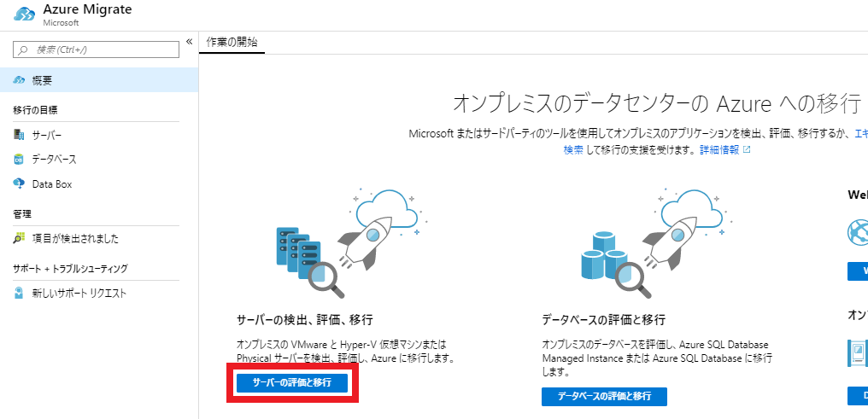Open the データベース sidebar item
Image resolution: width=868 pixels, height=419 pixels.
[x=54, y=160]
